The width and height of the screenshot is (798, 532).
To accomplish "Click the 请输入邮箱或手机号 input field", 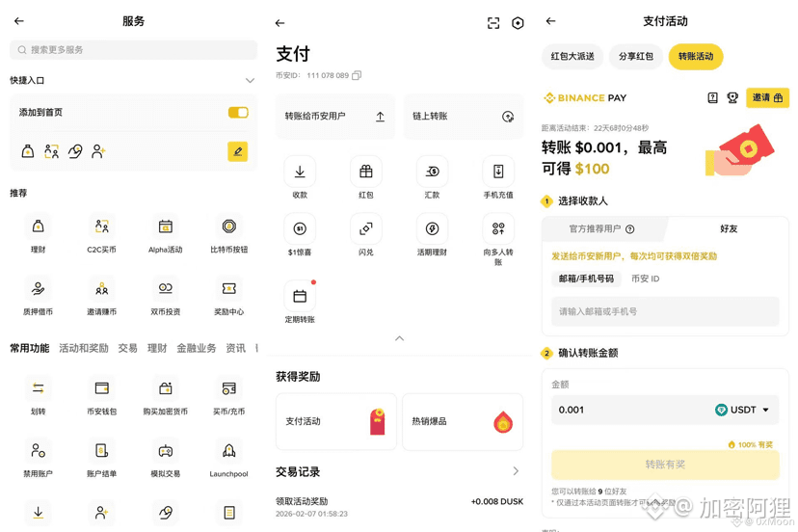I will tap(665, 311).
